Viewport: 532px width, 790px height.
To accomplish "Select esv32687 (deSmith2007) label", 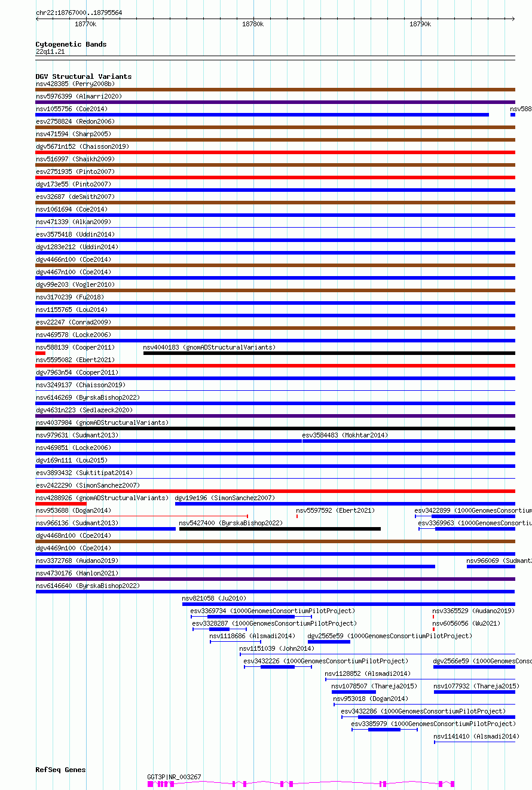I will (x=75, y=197).
